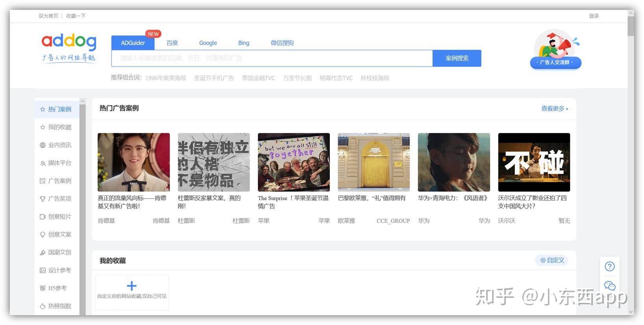644x325 pixels.
Task: Click the 广告案例 document icon
Action: pos(43,181)
